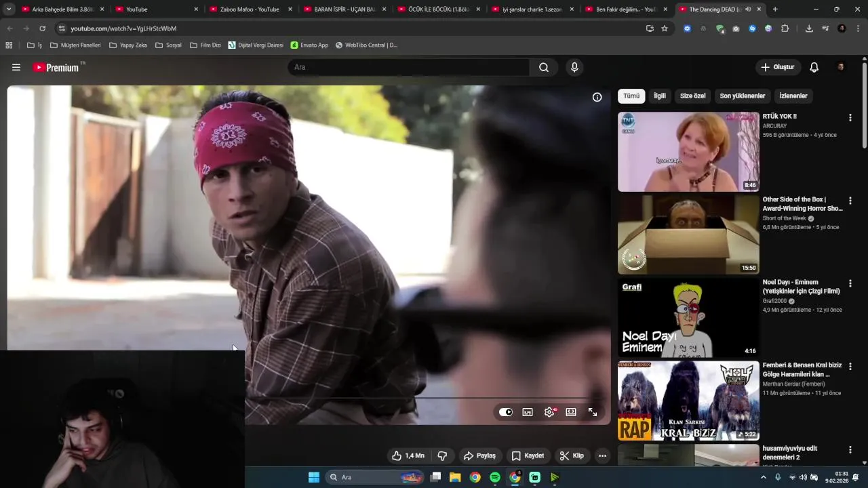Click the Oluştur create button
The image size is (868, 488).
pos(778,67)
